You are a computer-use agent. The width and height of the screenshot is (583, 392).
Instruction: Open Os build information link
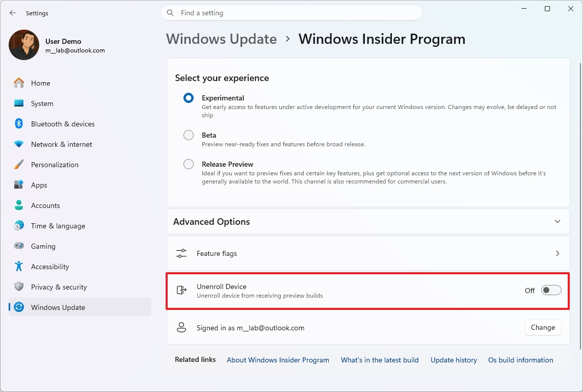(x=520, y=360)
